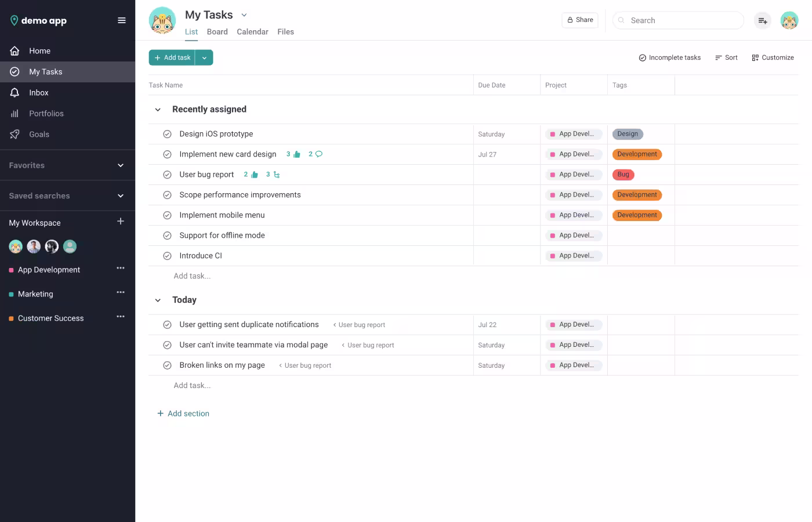Switch to Calendar tab
Viewport: 812px width, 522px height.
pos(252,32)
